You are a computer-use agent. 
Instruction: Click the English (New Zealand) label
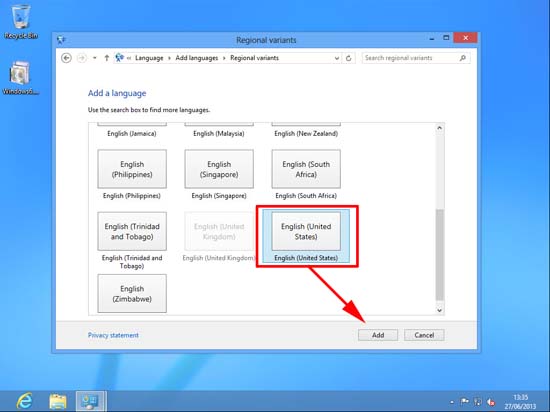pos(306,134)
